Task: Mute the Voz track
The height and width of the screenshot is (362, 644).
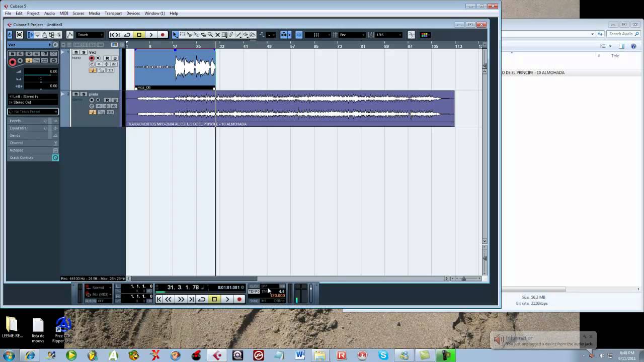Action: 76,52
